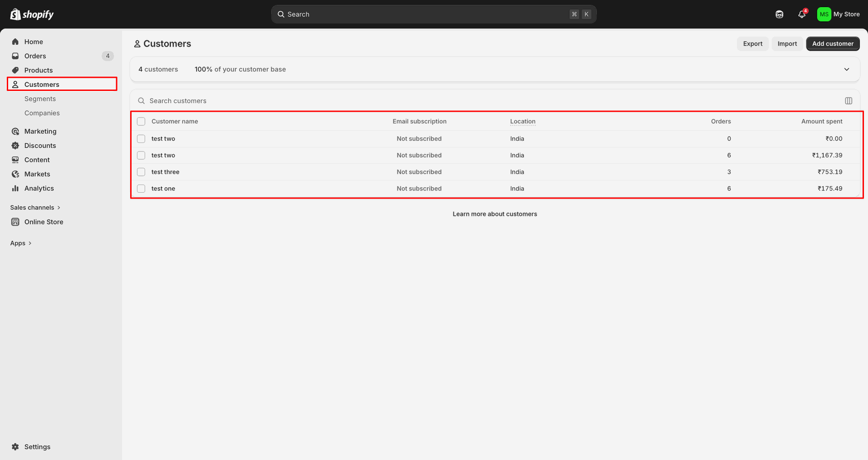The image size is (868, 460).
Task: Click the ₹753.19 amount cell
Action: (830, 172)
